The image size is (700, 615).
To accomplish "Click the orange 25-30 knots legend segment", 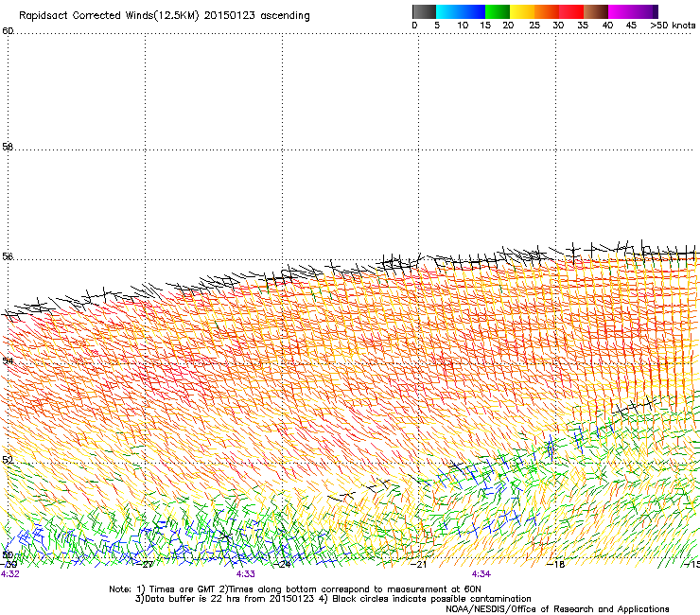I will pyautogui.click(x=547, y=11).
